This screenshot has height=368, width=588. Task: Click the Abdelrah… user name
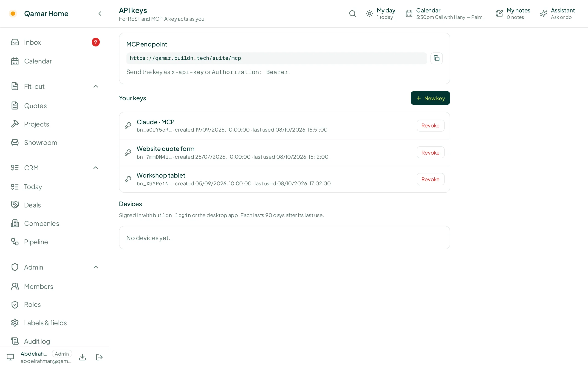point(34,354)
